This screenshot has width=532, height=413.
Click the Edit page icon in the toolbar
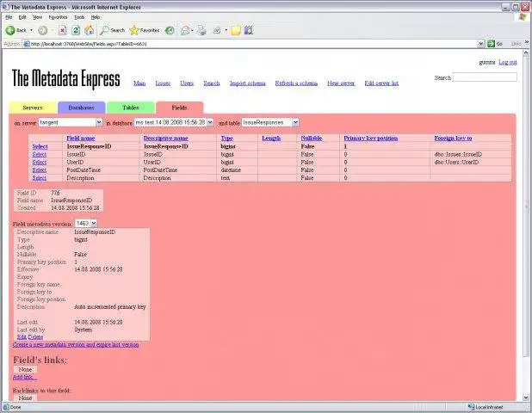click(x=216, y=30)
